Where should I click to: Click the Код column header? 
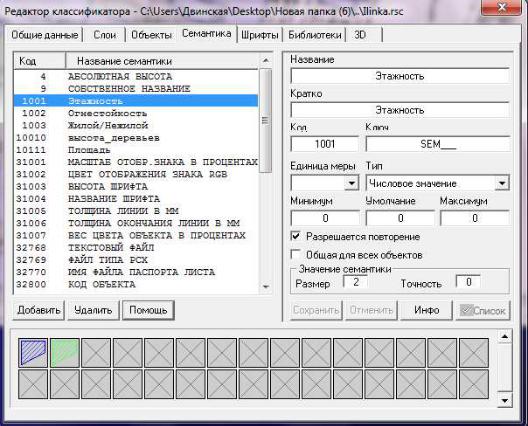[40, 61]
